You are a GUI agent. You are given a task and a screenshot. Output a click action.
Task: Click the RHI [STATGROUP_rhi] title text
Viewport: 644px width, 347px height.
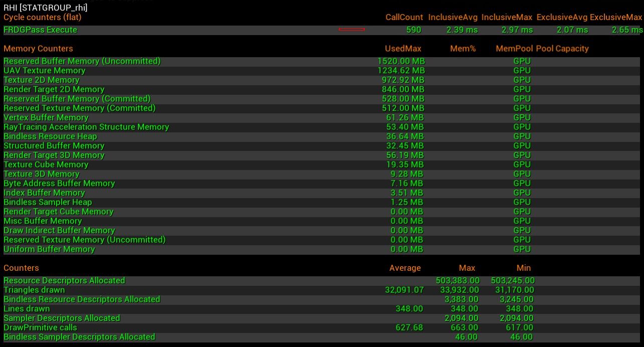pyautogui.click(x=45, y=8)
